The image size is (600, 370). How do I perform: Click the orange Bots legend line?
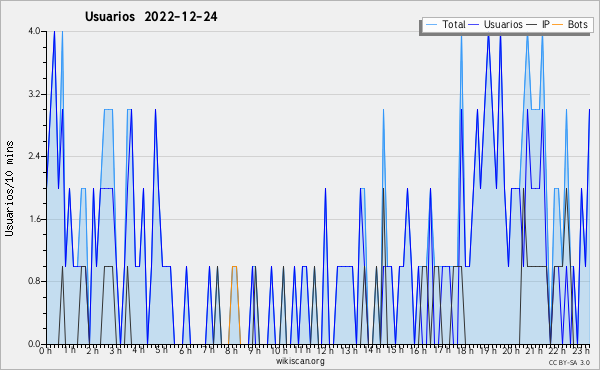tap(558, 25)
